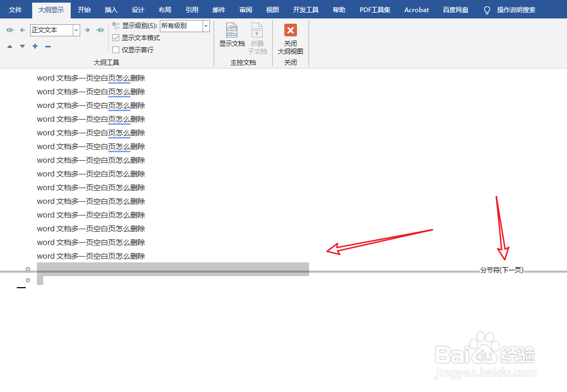Click the 关闭大纲视图 label
The image size is (567, 392).
point(291,47)
